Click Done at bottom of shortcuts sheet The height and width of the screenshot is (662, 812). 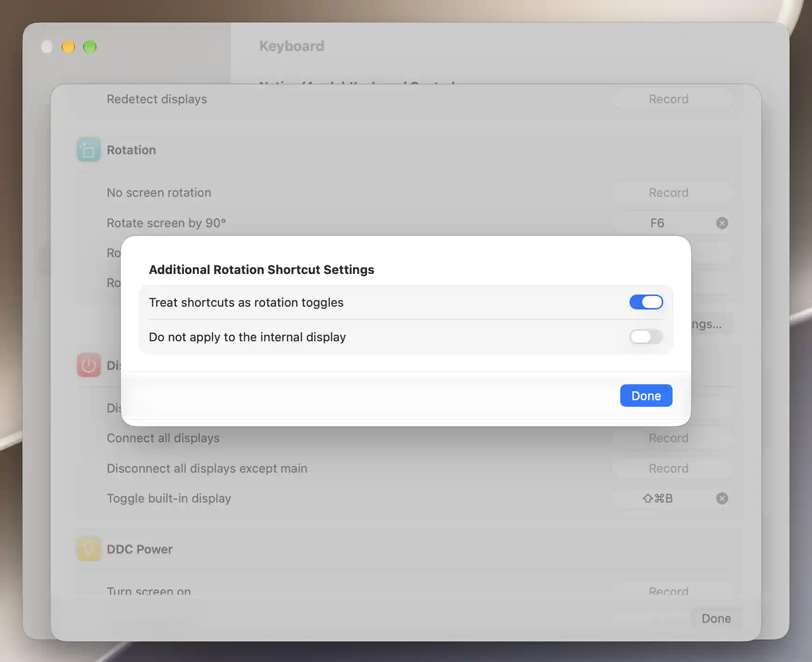[716, 619]
